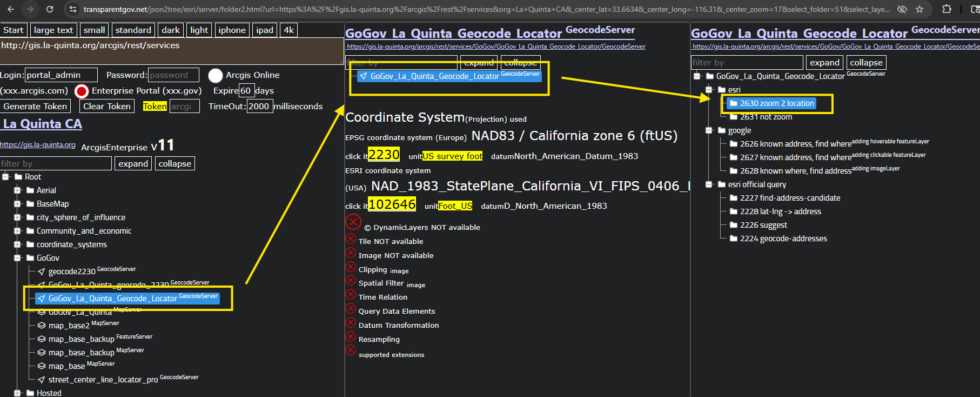Expand the BaseMap folder node
This screenshot has width=980, height=397.
17,204
